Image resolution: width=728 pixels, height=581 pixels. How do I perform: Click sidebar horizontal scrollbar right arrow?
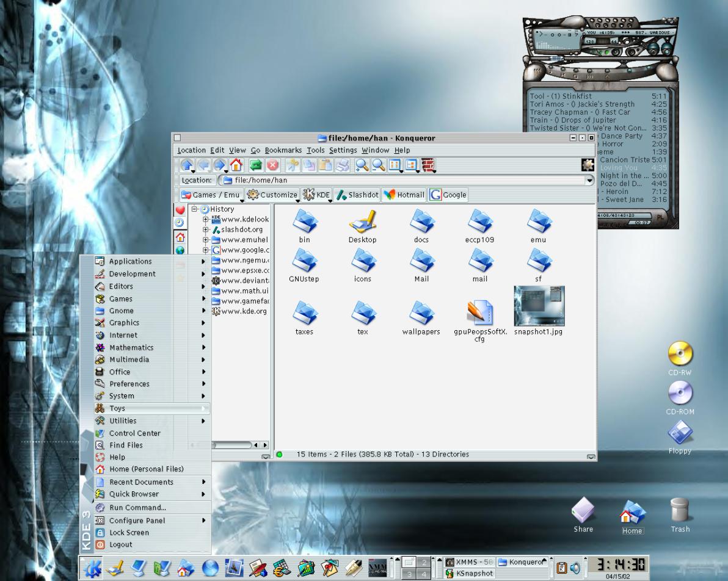[265, 445]
